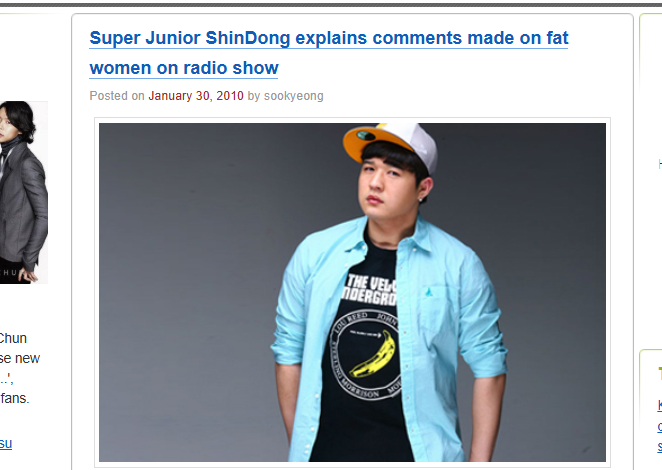Open the underlined 'su' link in left sidebar
The height and width of the screenshot is (470, 662).
(6, 444)
